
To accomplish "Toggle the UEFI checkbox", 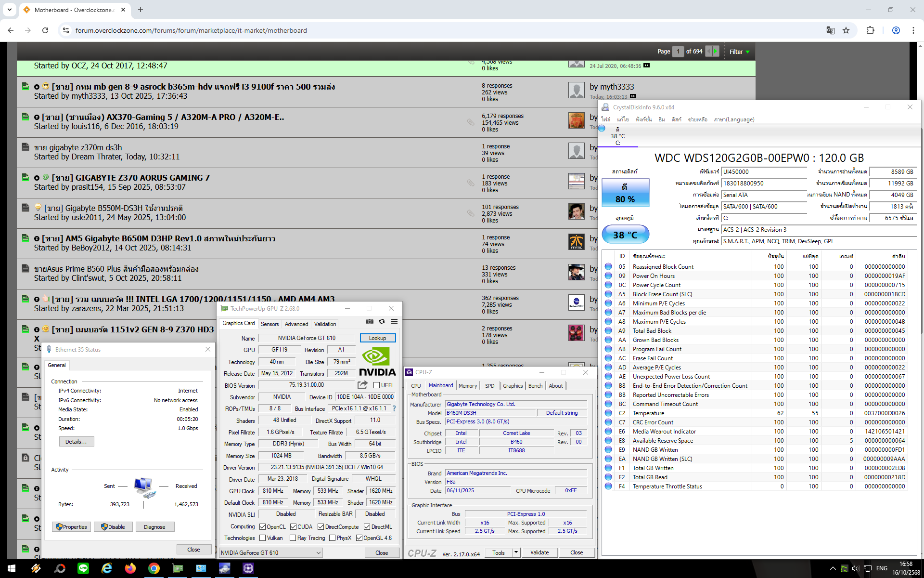I will (x=377, y=385).
